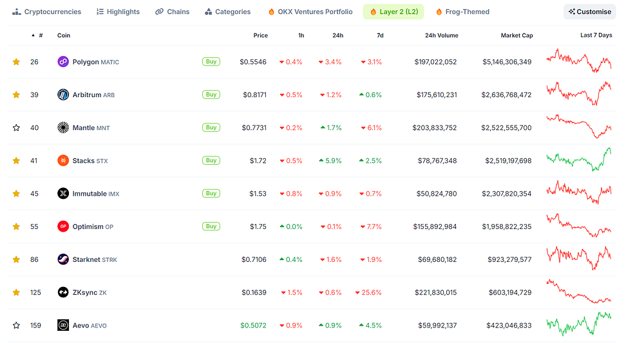Click the Optimism coin logo icon
Viewport: 644px width, 343px height.
pyautogui.click(x=63, y=227)
